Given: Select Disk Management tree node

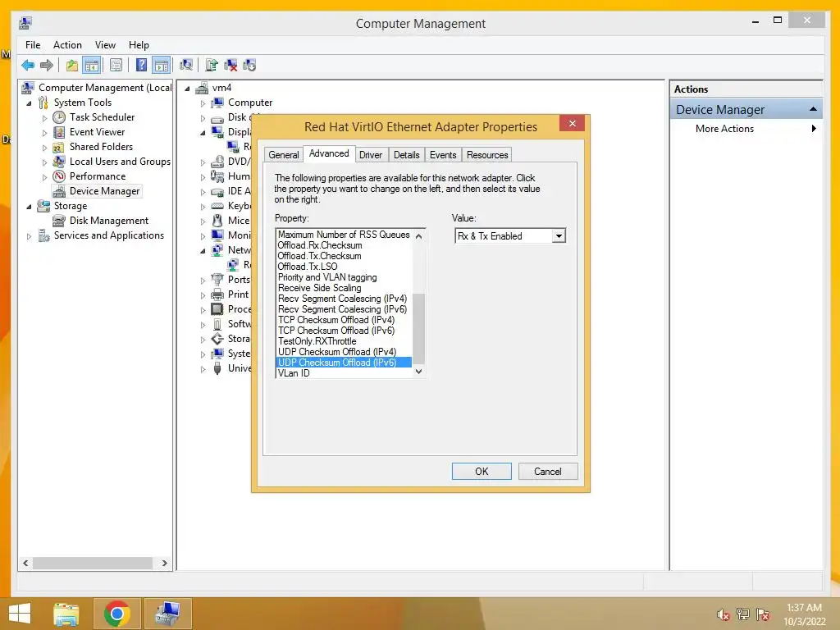Looking at the screenshot, I should pyautogui.click(x=109, y=221).
